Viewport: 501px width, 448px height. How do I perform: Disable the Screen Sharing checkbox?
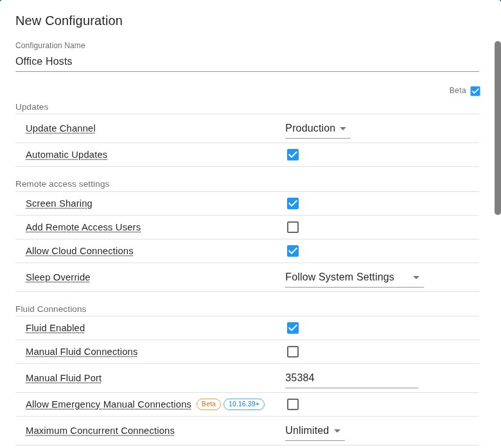click(293, 203)
